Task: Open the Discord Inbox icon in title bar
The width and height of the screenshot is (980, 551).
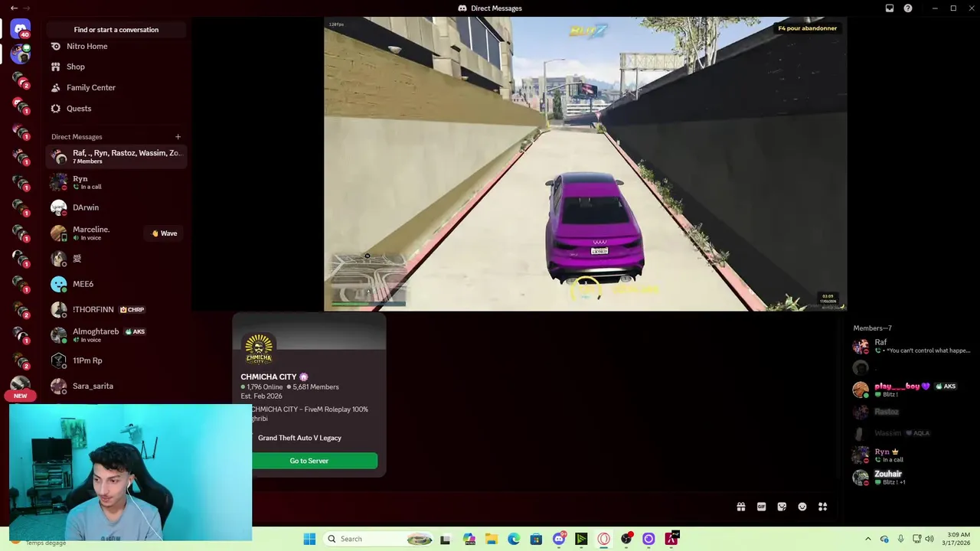Action: click(x=890, y=8)
